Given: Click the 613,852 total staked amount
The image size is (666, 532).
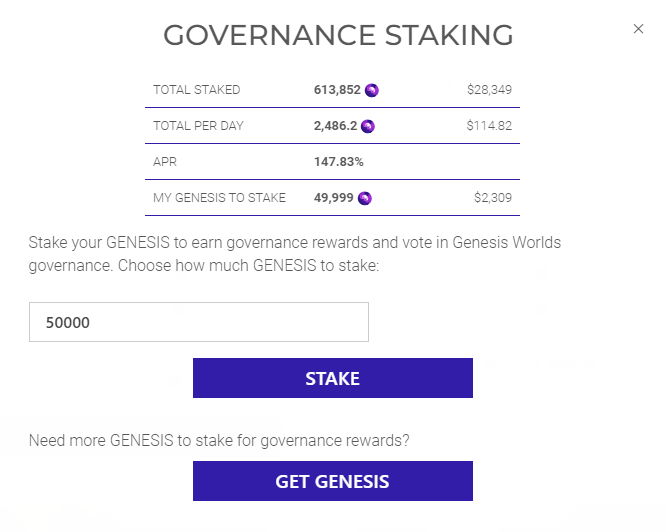Looking at the screenshot, I should 337,90.
